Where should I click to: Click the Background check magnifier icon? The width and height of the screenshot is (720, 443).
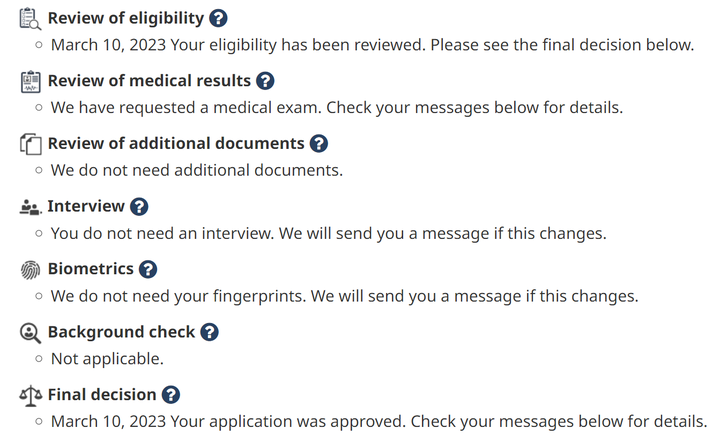31,332
